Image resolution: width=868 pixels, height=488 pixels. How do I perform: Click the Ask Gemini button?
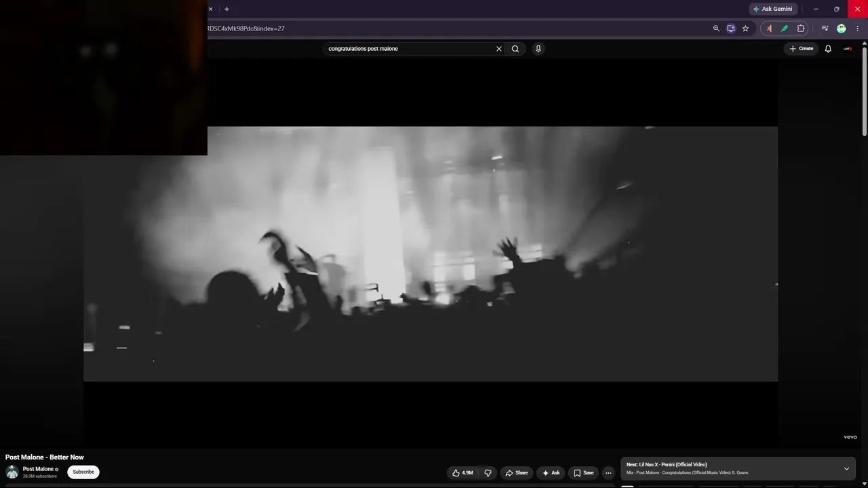(772, 9)
